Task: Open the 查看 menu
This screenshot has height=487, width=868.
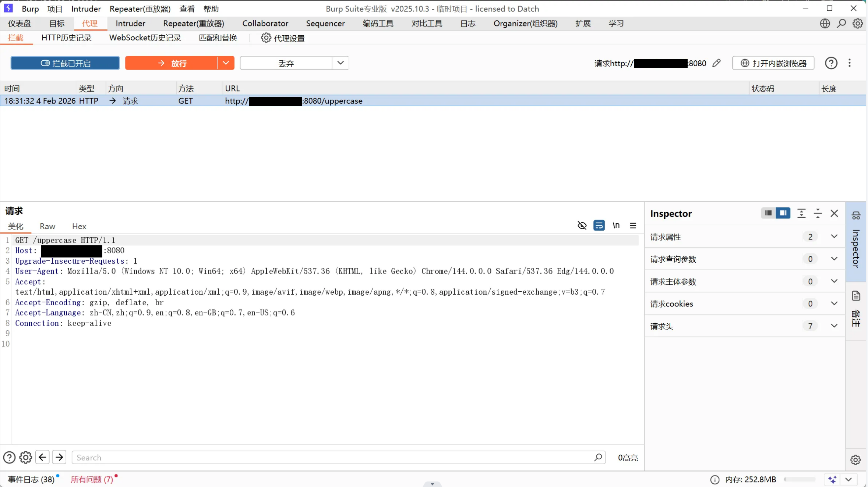Action: click(x=187, y=8)
